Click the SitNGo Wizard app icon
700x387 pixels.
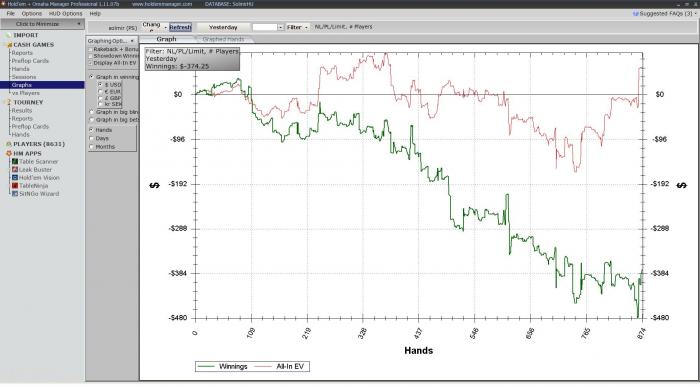(15, 194)
